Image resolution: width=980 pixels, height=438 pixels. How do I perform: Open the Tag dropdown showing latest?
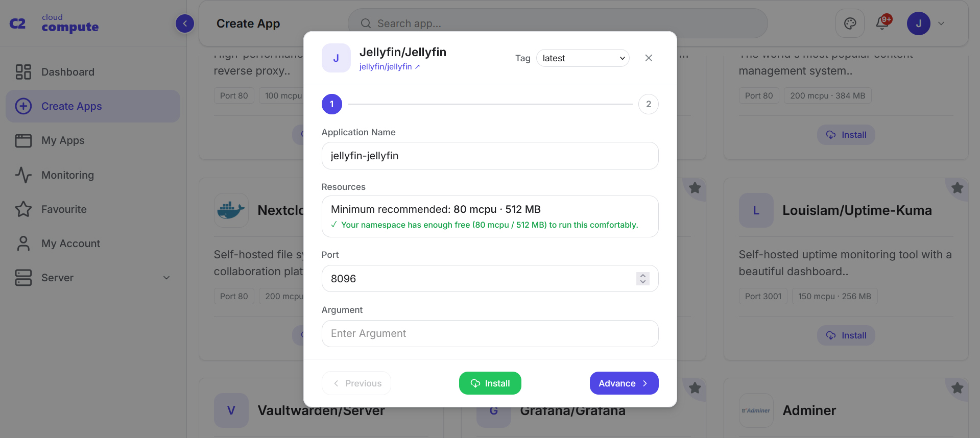coord(583,58)
